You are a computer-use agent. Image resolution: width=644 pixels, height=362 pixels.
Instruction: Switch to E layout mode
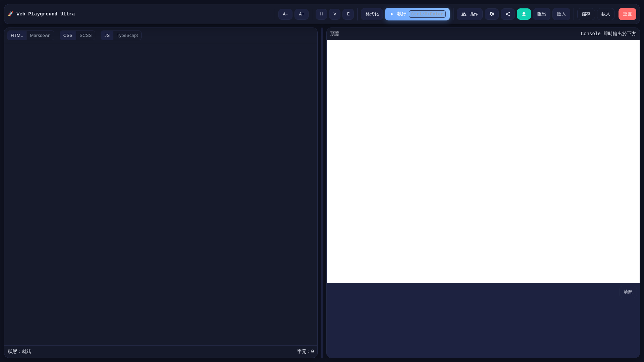pyautogui.click(x=348, y=14)
